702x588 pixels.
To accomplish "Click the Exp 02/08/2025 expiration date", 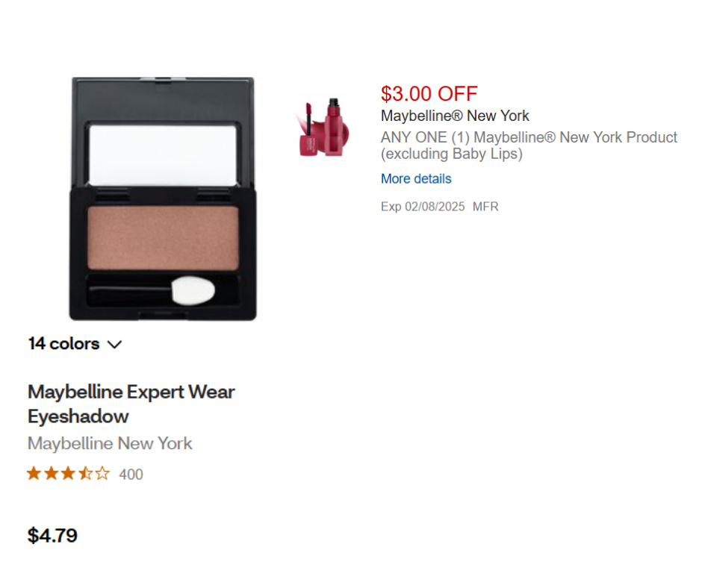I will click(423, 207).
